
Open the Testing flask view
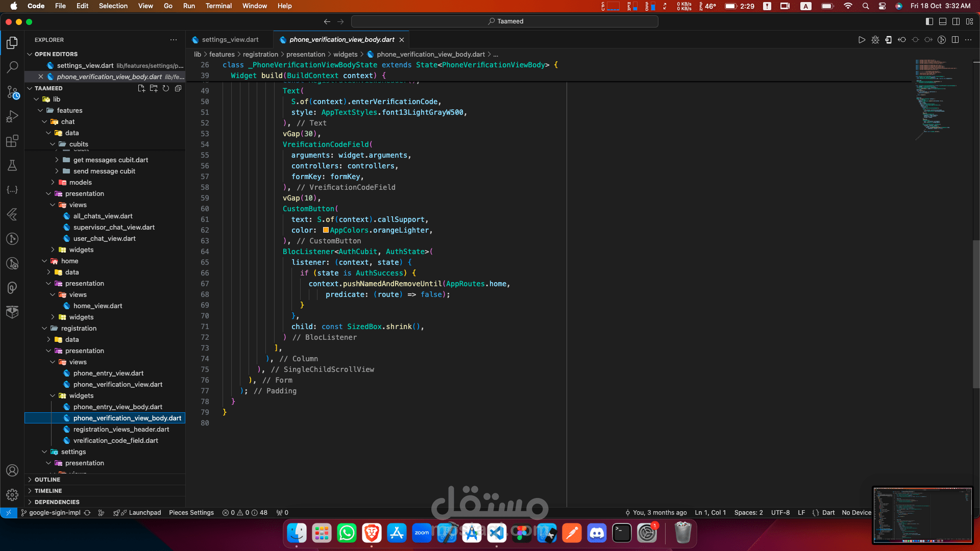click(x=12, y=165)
